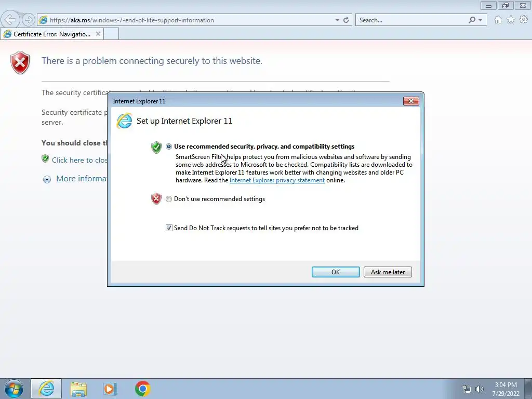
Task: Refresh the page with the reload icon
Action: 345,20
